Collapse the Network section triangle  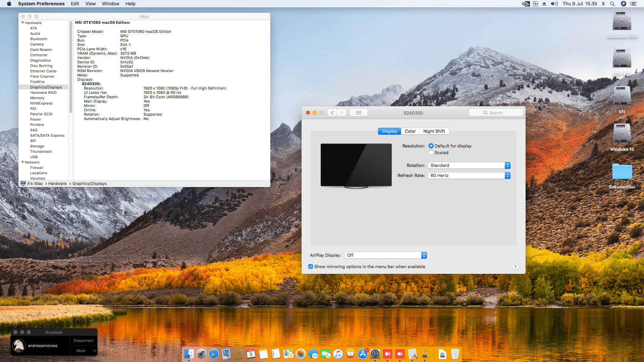(x=22, y=162)
